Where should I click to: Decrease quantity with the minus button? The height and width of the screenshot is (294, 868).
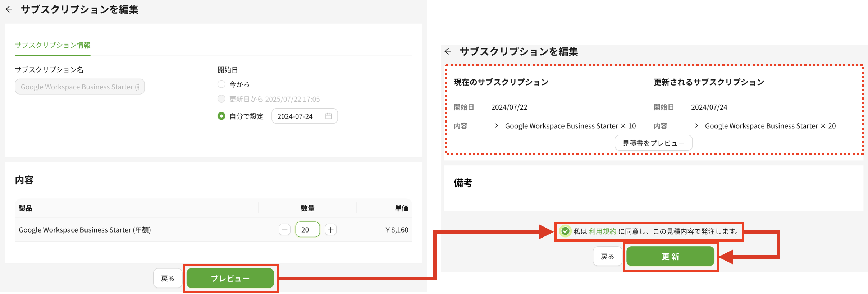(284, 230)
